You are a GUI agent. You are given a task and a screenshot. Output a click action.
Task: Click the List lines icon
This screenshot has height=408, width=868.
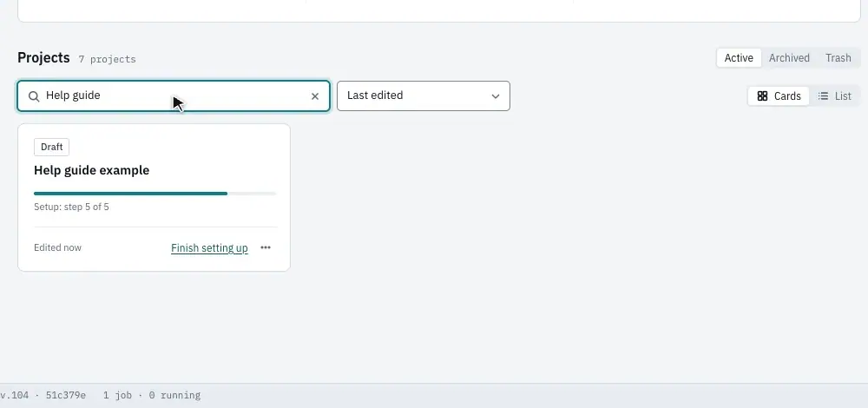click(823, 96)
